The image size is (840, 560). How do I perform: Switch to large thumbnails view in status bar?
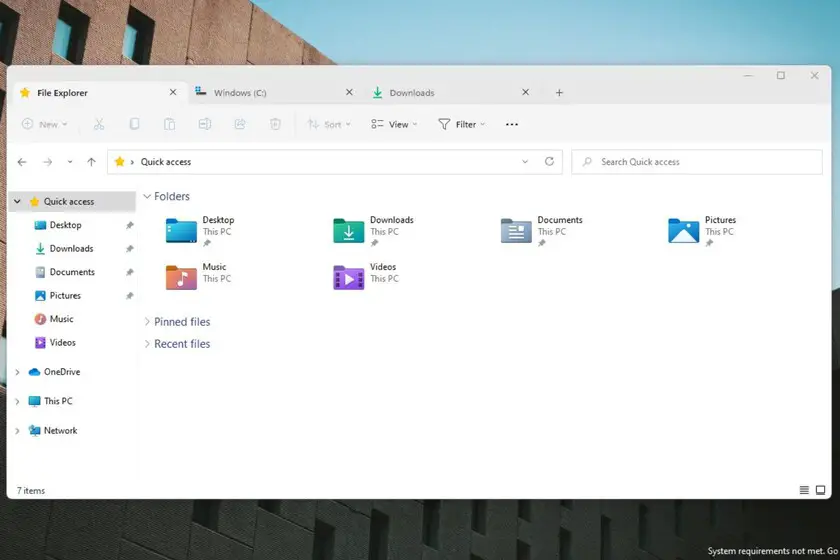pyautogui.click(x=820, y=490)
